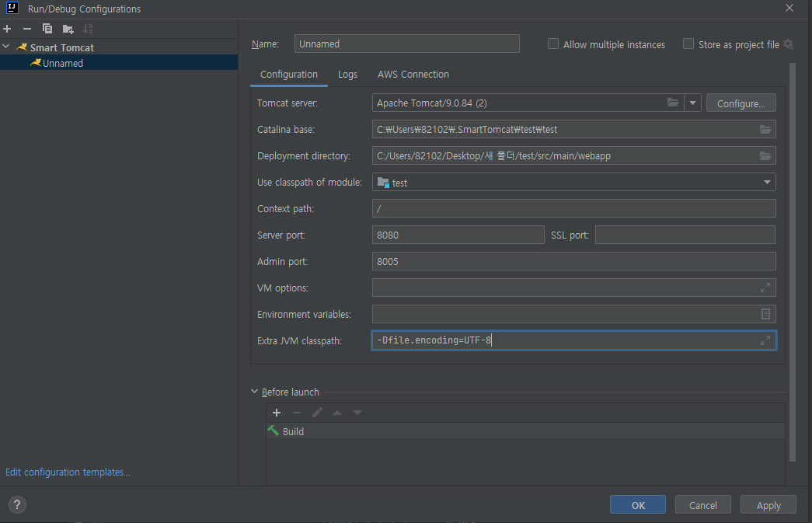Click the SSL port field

685,235
